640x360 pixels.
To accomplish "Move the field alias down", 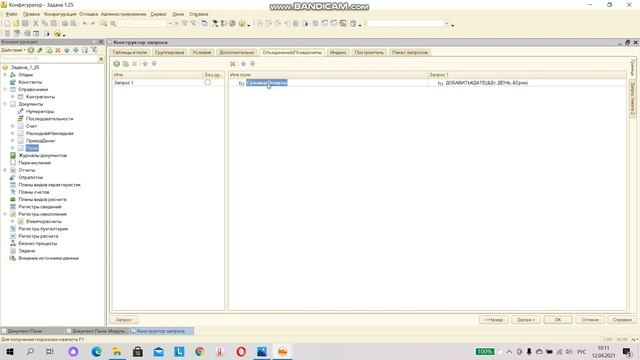I will click(252, 64).
